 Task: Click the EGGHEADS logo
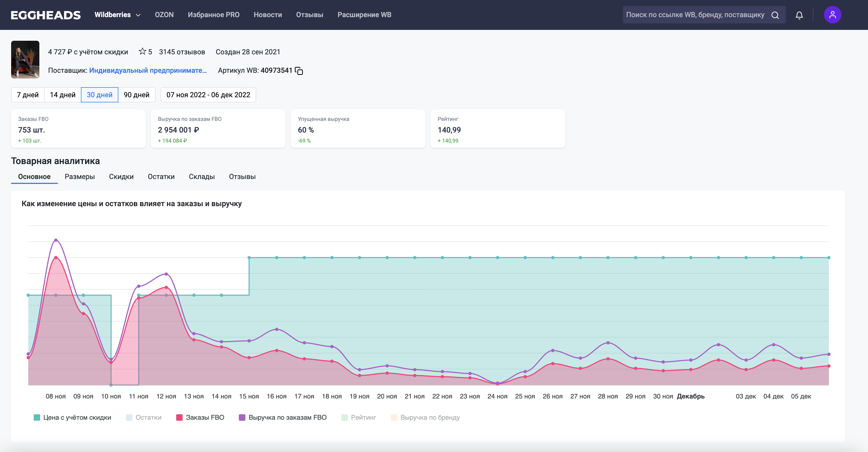point(46,15)
